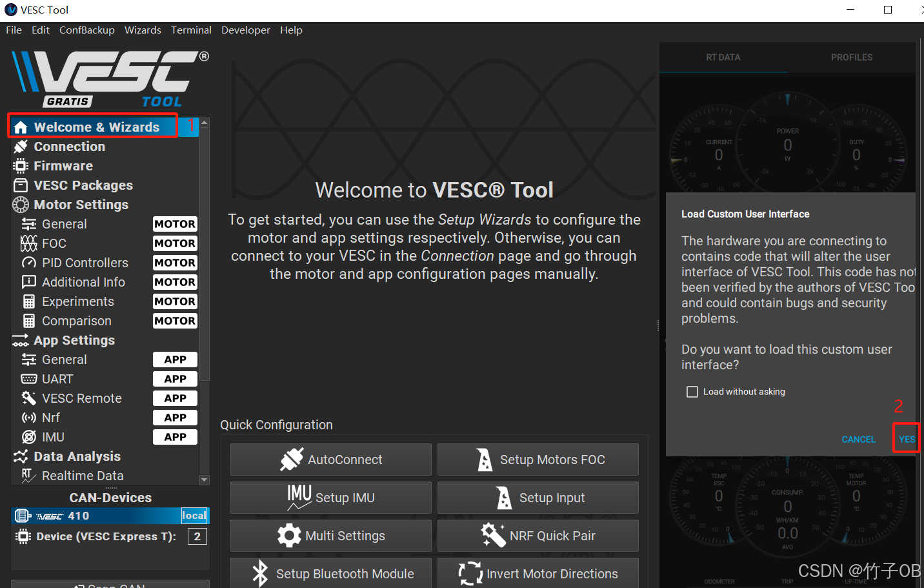Switch to the PROFILES tab
This screenshot has width=924, height=588.
click(x=851, y=57)
